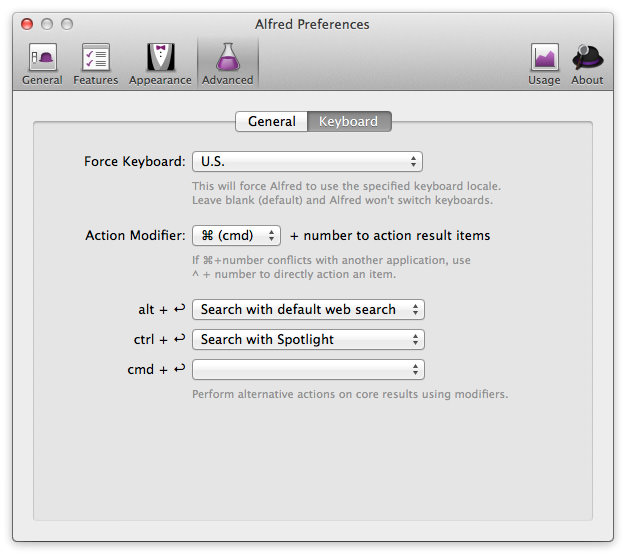Close the Alfred Preferences window
The width and height of the screenshot is (626, 554).
point(27,24)
